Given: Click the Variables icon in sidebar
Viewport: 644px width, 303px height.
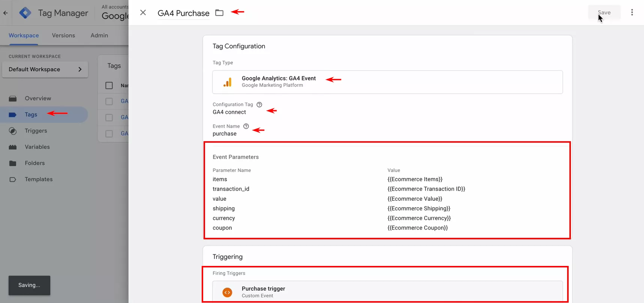Looking at the screenshot, I should pyautogui.click(x=13, y=147).
